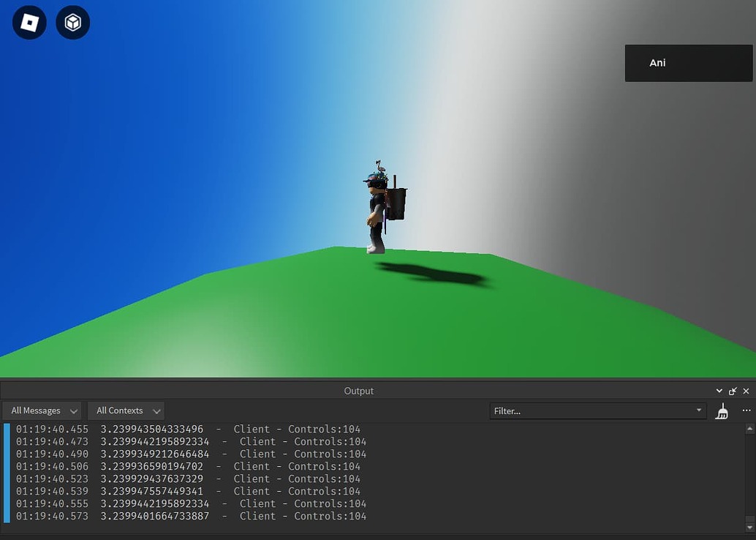
Task: Clear the Output using the broom icon
Action: [722, 410]
